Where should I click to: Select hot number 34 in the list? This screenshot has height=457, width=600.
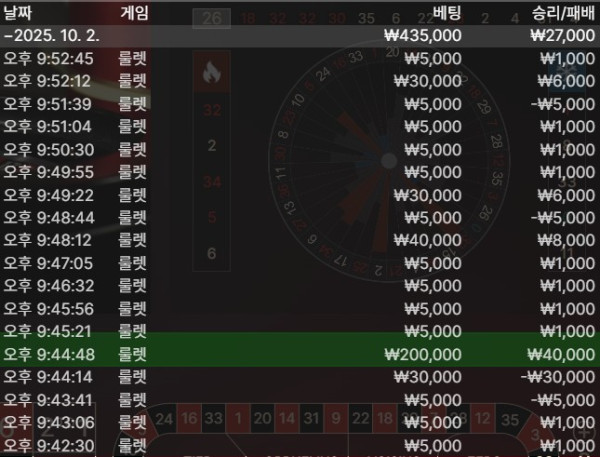(212, 181)
